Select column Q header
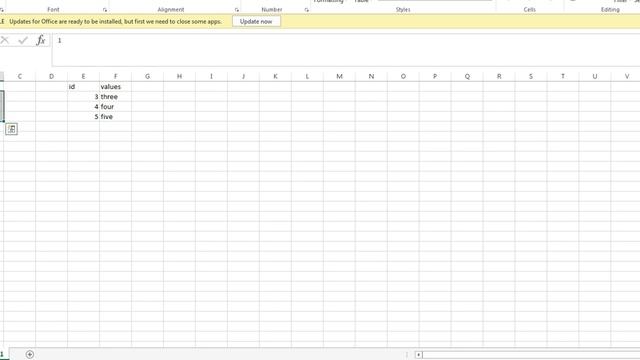 pyautogui.click(x=467, y=76)
